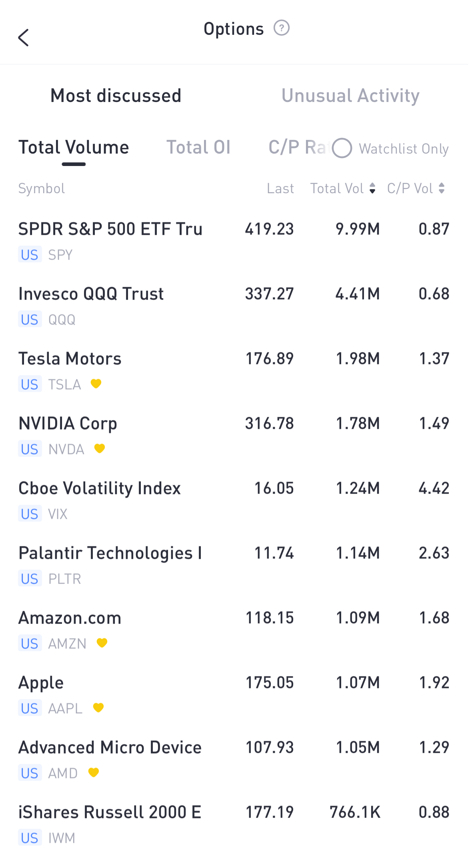Tap the yellow heart beside NVDA

[x=100, y=448]
